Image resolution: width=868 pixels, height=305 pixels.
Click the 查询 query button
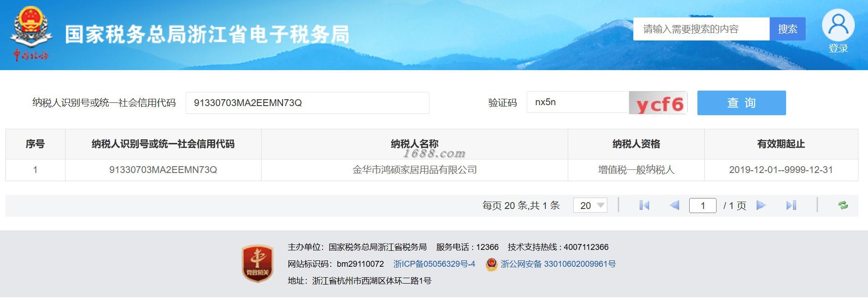(742, 103)
